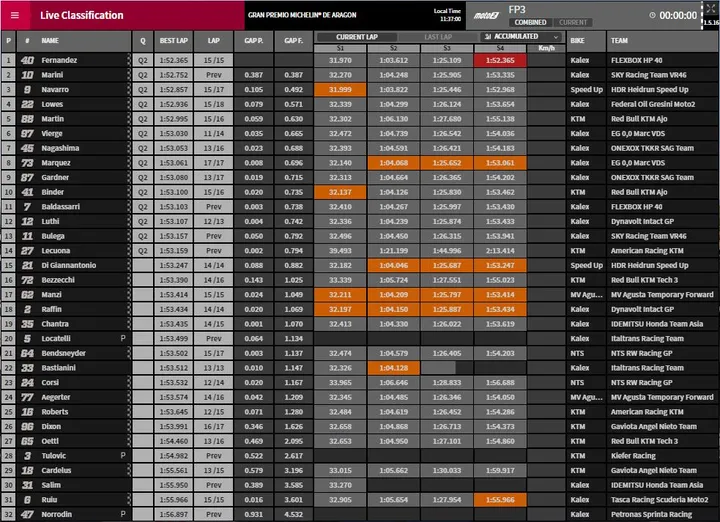Click Vierge's row options dots
Screen dimensions: 720x522
(129, 134)
